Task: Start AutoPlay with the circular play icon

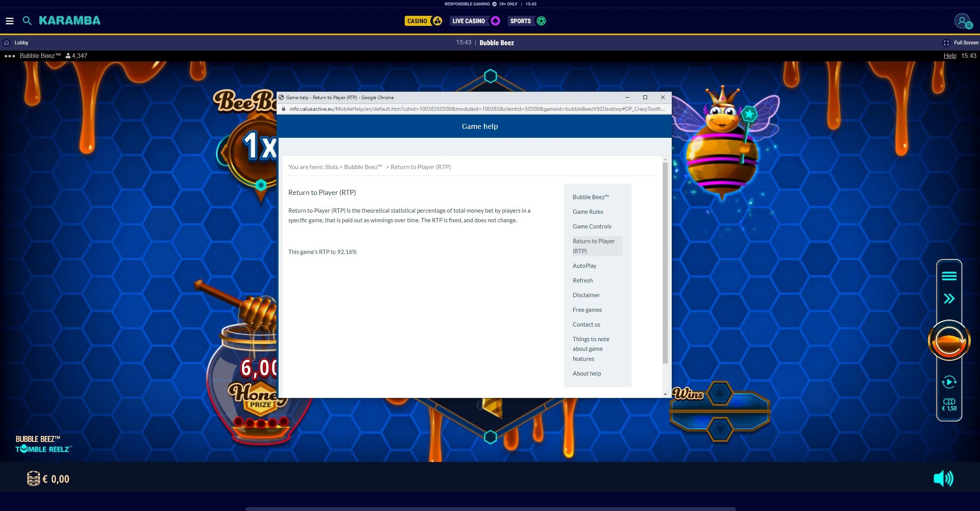Action: [x=949, y=382]
